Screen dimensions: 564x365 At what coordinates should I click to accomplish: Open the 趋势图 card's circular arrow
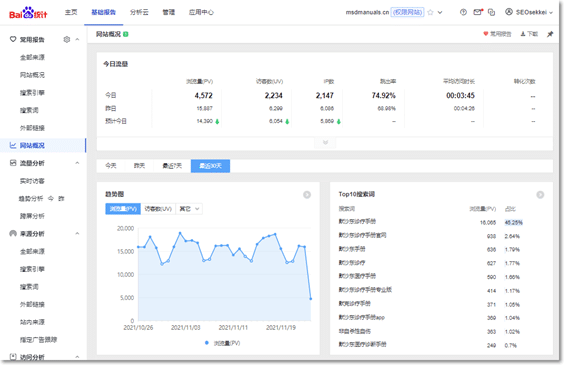307,195
